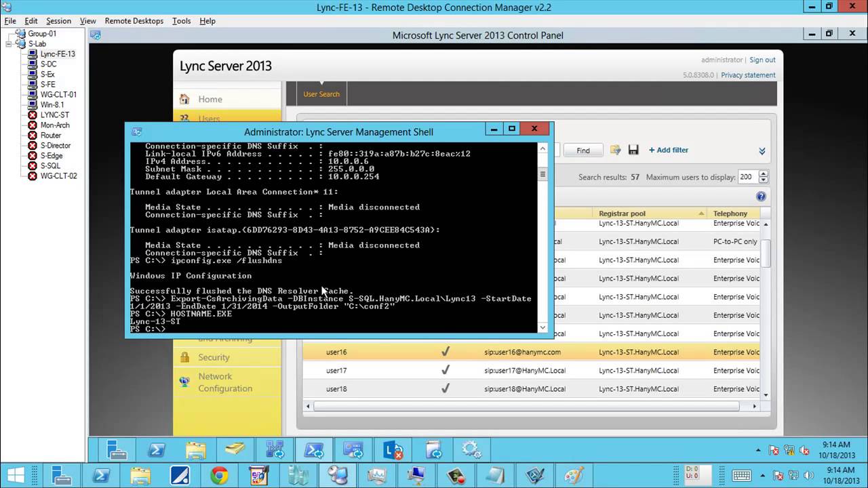Click the Sign out link
The image size is (868, 488).
pos(762,60)
